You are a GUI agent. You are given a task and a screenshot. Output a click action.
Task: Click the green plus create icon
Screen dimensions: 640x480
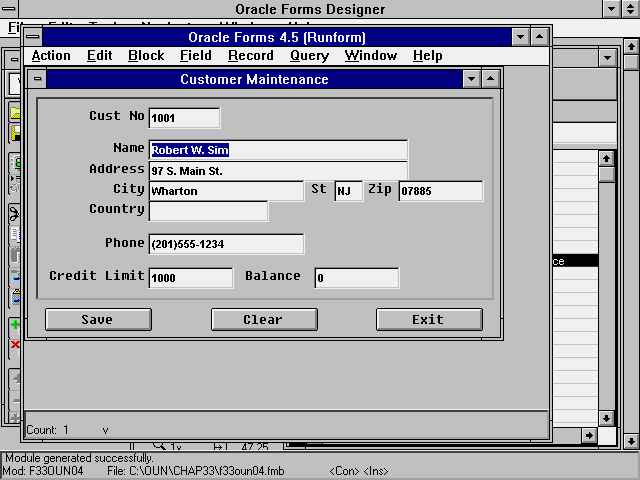[x=14, y=325]
